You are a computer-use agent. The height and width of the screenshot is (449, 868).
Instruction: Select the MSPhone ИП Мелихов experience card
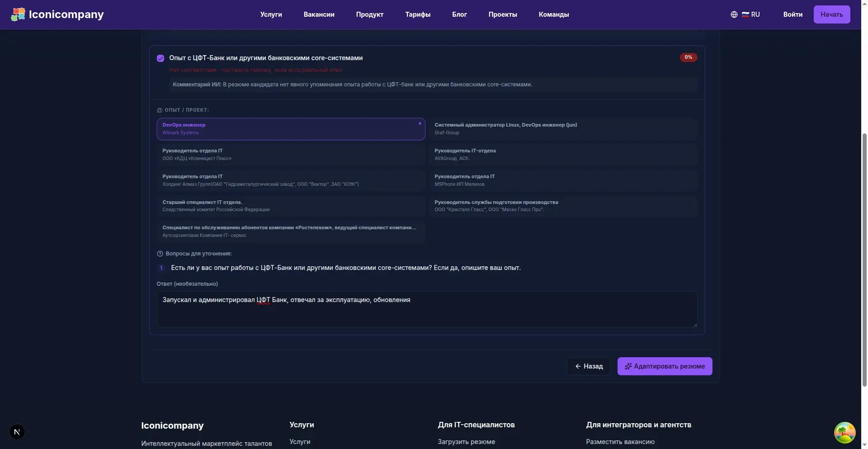tap(563, 180)
